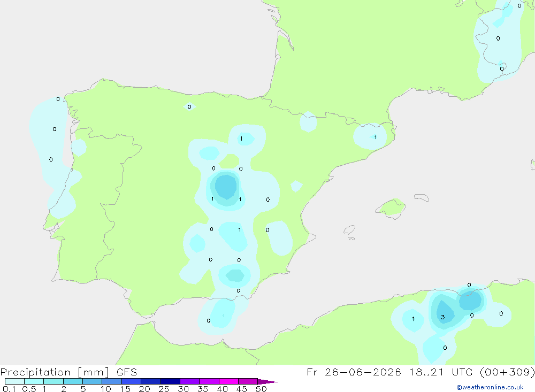Click the 20–25 mm dark blue legend swatch
This screenshot has width=535, height=392.
coord(150,381)
